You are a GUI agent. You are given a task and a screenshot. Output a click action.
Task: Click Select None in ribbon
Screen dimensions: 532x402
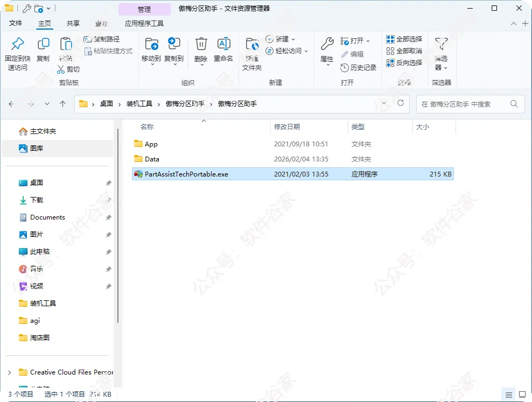click(x=404, y=51)
